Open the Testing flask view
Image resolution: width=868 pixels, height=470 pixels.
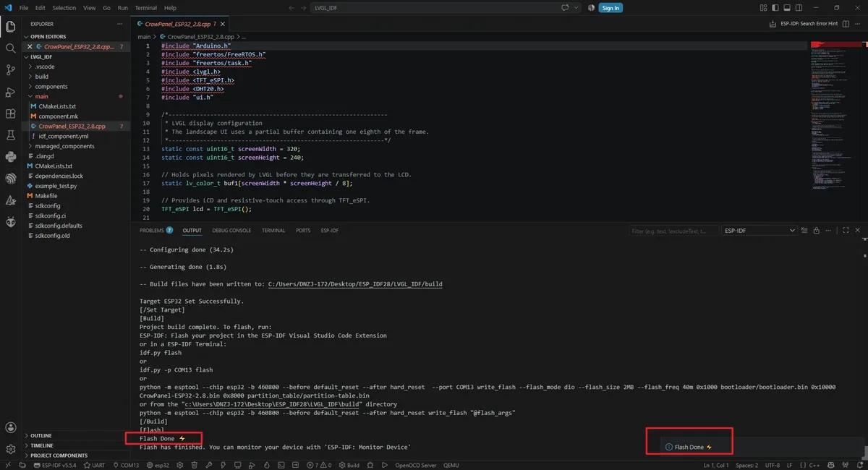(10, 135)
